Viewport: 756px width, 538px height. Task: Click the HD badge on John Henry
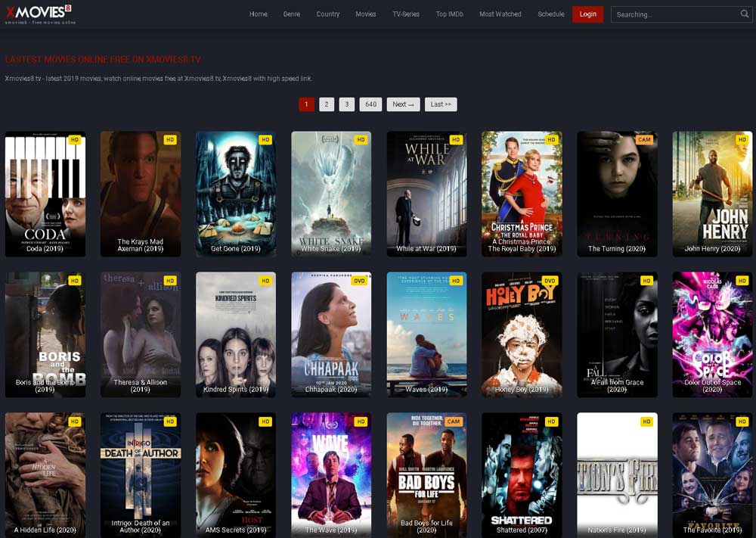[742, 140]
